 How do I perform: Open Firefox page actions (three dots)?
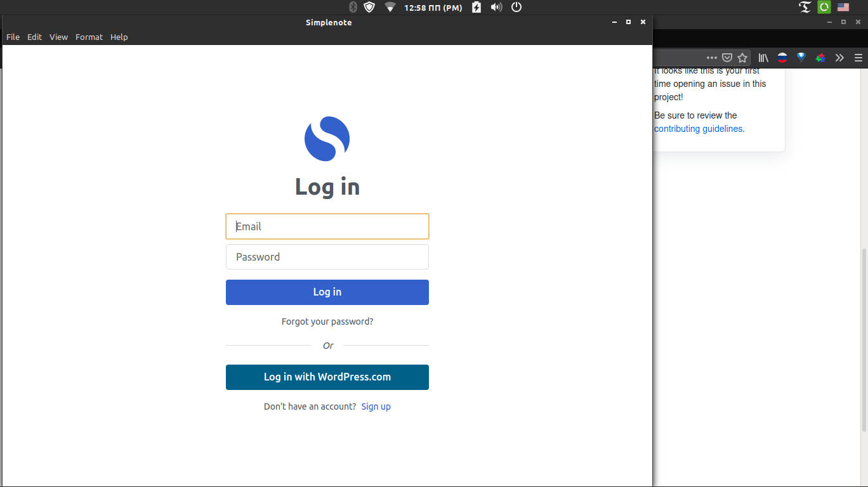tap(712, 58)
